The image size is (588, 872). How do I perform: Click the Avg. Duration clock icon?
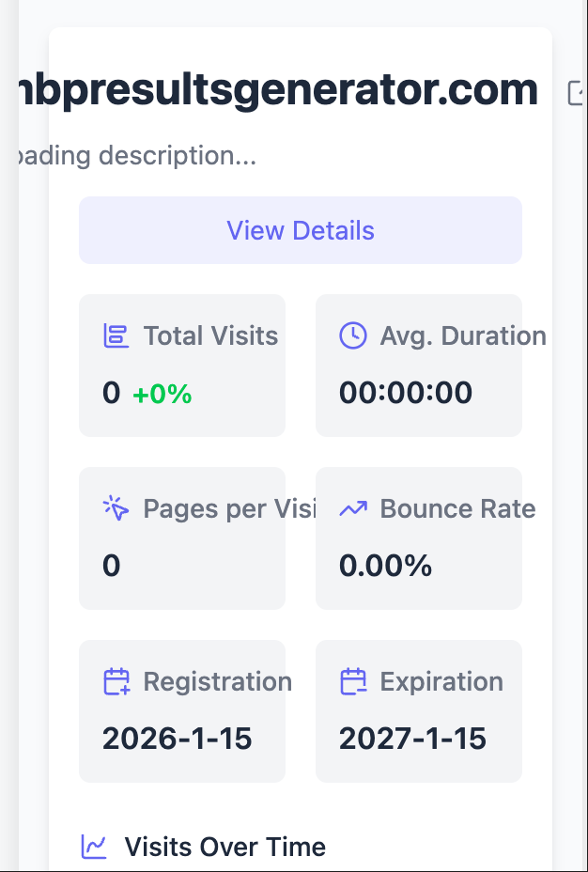pyautogui.click(x=353, y=335)
